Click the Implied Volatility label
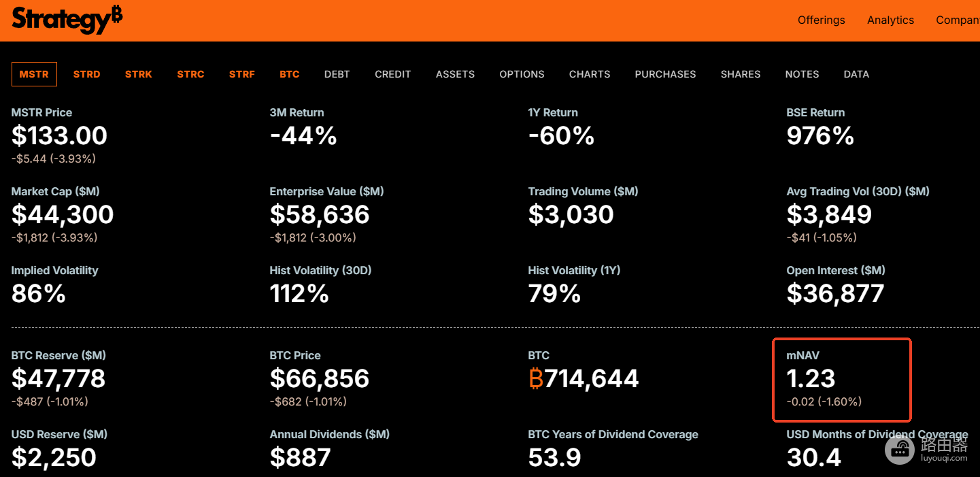This screenshot has width=980, height=477. (54, 271)
